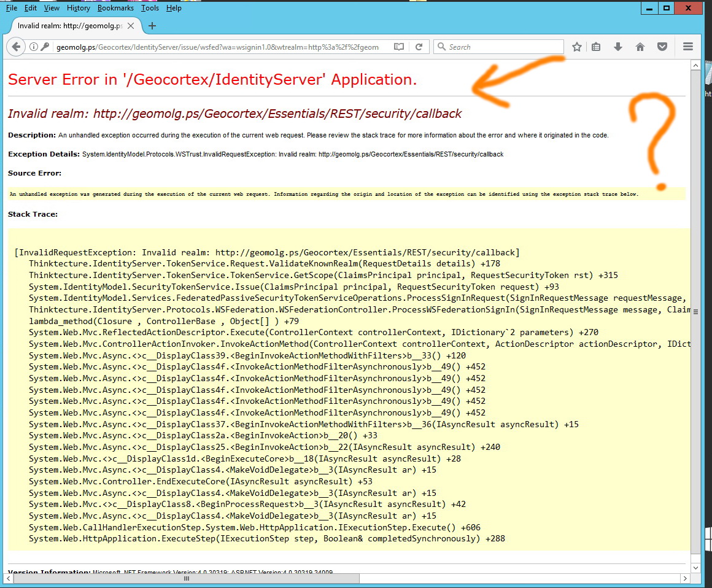
Task: Click the TokenService.GetScope stack trace line
Action: (x=323, y=275)
